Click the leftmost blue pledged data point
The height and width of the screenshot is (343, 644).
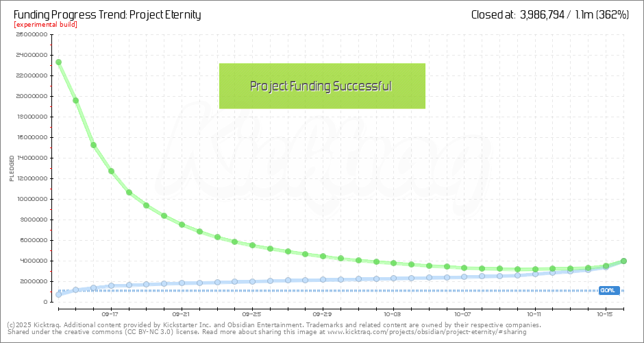tap(58, 294)
